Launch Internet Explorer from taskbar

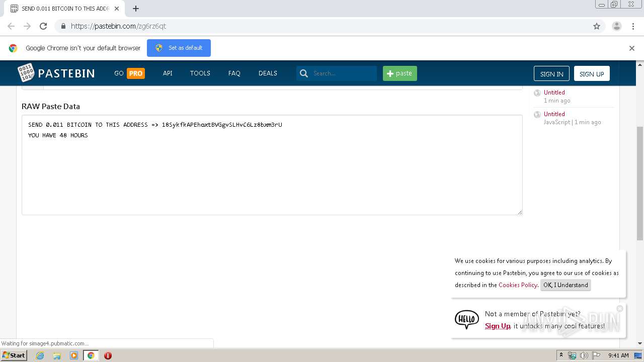click(x=40, y=355)
